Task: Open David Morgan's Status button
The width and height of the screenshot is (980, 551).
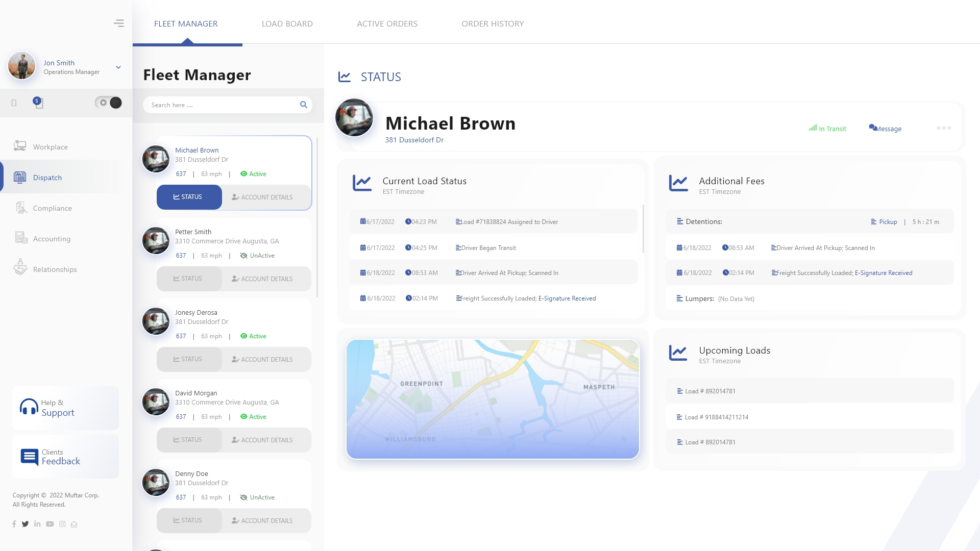Action: (189, 440)
